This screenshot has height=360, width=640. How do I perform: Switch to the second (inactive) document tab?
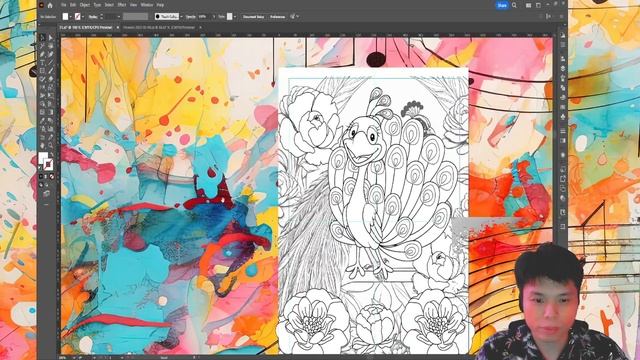(159, 27)
